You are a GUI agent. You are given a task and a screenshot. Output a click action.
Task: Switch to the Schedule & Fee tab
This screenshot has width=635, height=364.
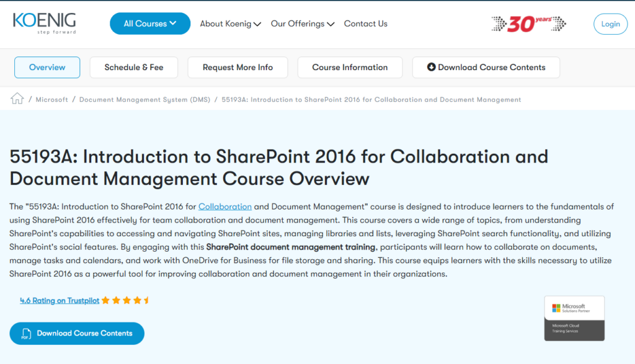coord(134,67)
